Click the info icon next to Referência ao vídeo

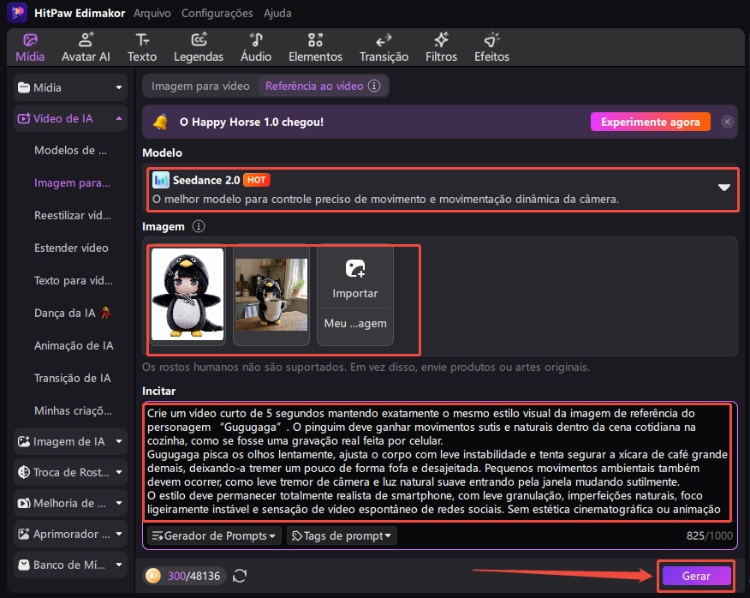pyautogui.click(x=374, y=86)
